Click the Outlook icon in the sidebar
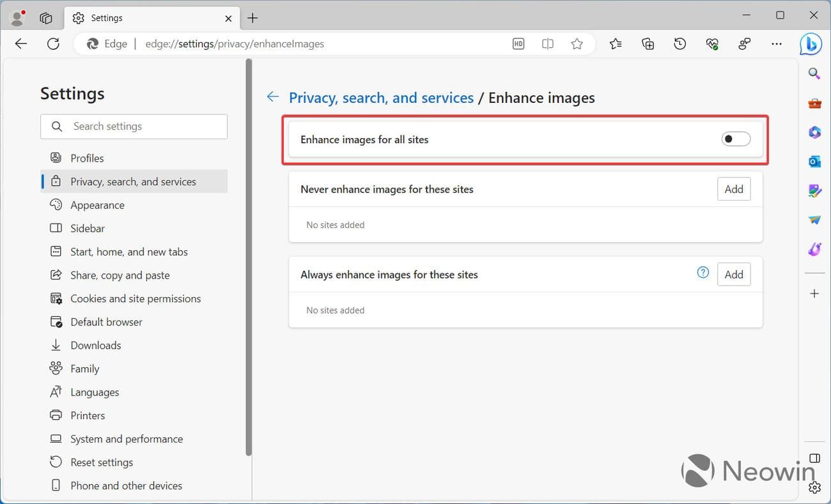Viewport: 831px width, 504px height. (x=814, y=162)
